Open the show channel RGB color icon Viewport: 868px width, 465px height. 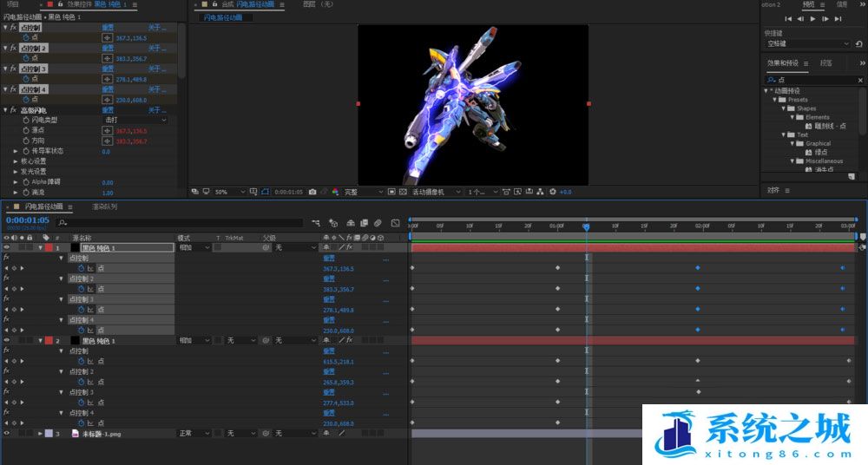click(335, 192)
